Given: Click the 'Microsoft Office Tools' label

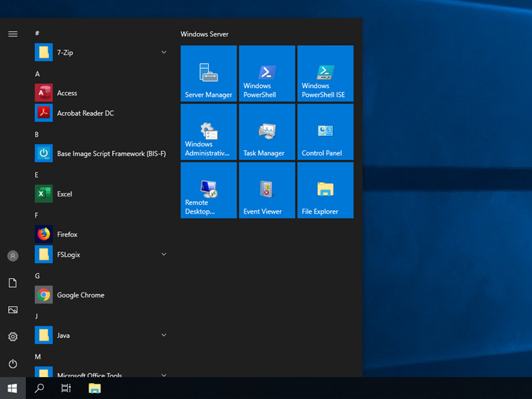Looking at the screenshot, I should pos(89,375).
